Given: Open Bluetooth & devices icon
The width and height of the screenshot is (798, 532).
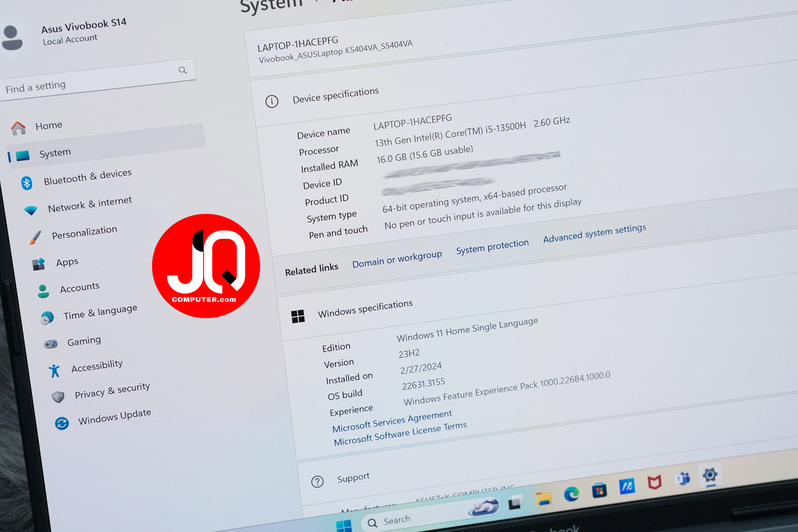Looking at the screenshot, I should pyautogui.click(x=27, y=183).
